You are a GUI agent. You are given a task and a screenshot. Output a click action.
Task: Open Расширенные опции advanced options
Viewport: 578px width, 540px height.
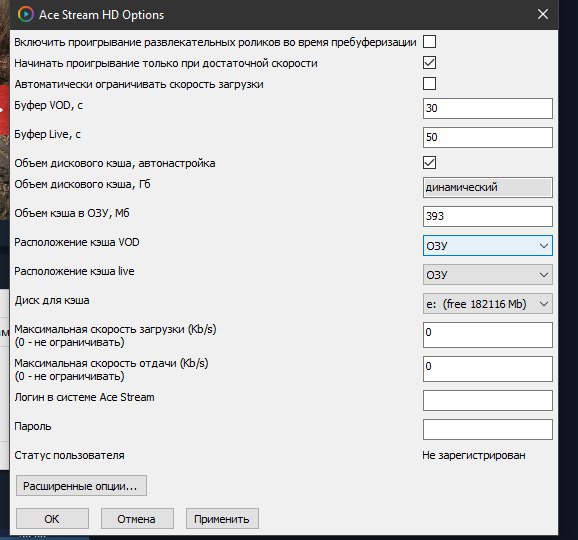point(81,486)
